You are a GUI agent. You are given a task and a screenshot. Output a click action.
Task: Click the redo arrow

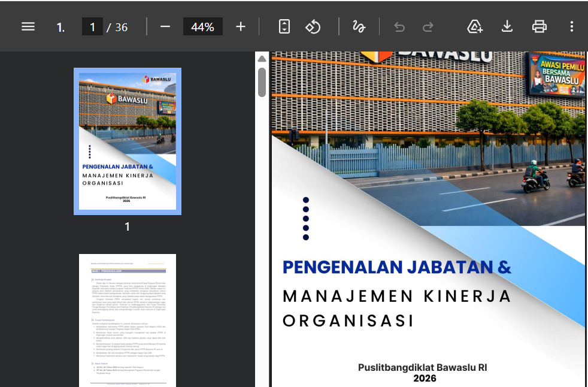428,27
